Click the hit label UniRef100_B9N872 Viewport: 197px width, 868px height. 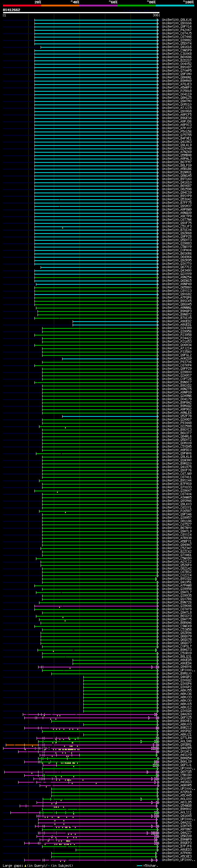pos(177,314)
